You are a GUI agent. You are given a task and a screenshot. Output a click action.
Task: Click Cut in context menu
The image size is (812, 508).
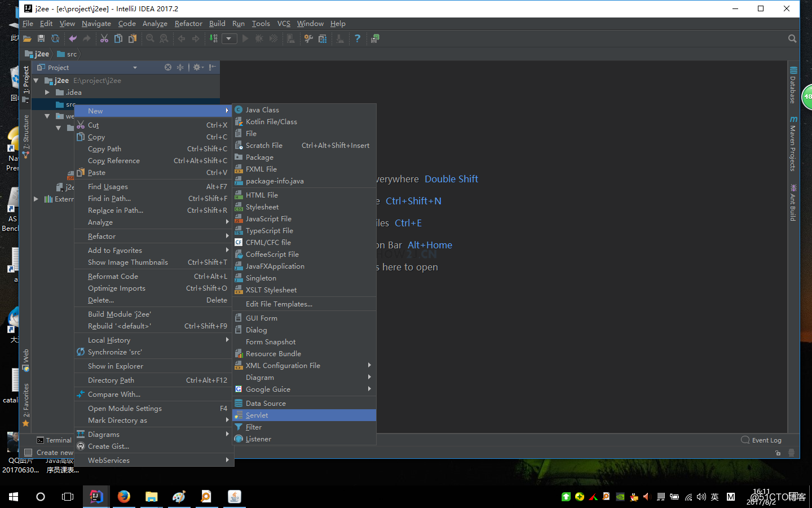153,125
